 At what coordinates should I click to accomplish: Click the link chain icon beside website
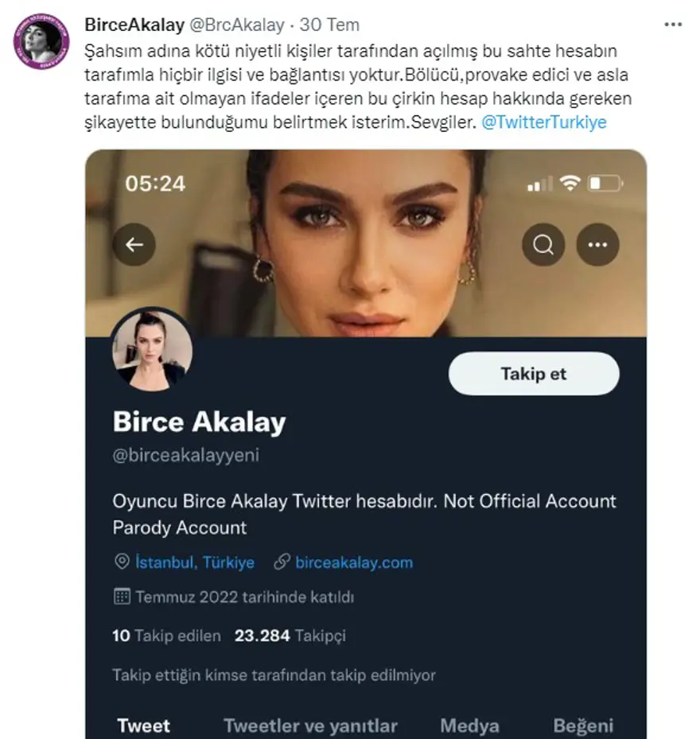click(281, 562)
